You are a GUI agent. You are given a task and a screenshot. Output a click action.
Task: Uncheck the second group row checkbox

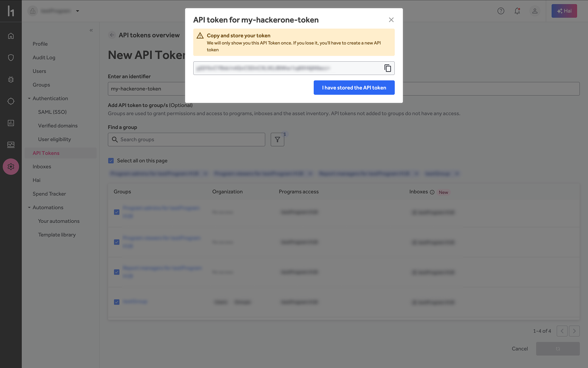point(117,242)
